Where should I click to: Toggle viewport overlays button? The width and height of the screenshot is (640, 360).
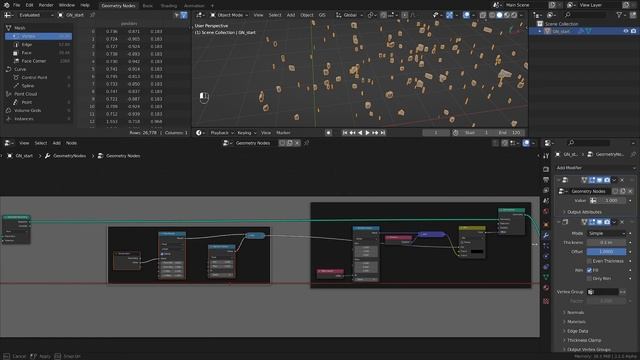pos(466,15)
